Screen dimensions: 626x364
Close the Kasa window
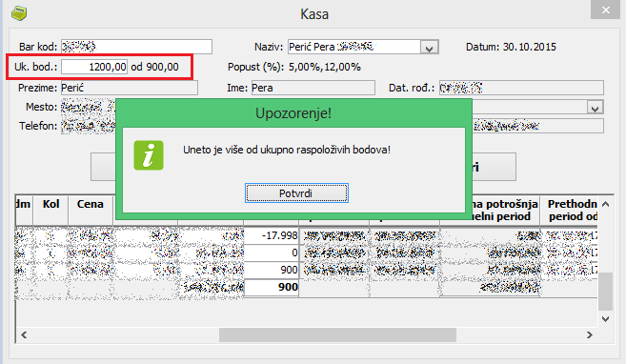605,10
